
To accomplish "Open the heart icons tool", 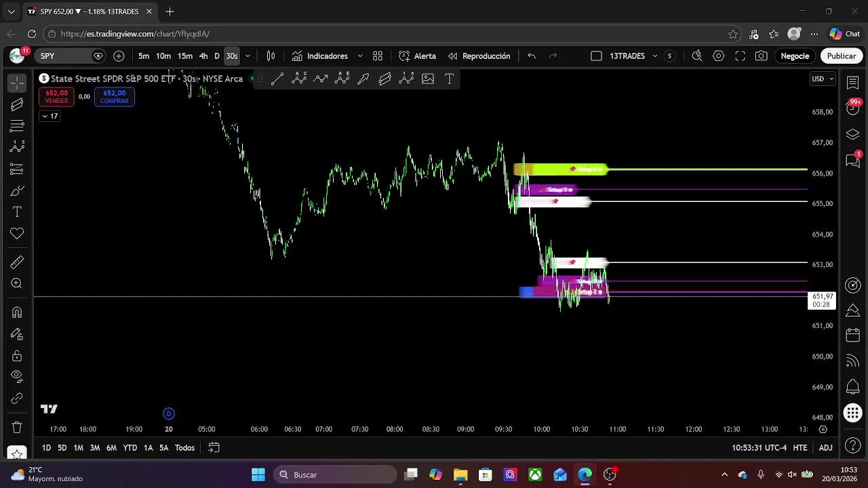I will click(17, 234).
